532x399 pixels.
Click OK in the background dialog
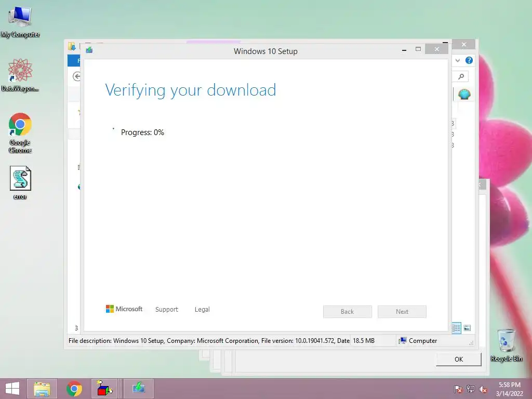(x=459, y=360)
